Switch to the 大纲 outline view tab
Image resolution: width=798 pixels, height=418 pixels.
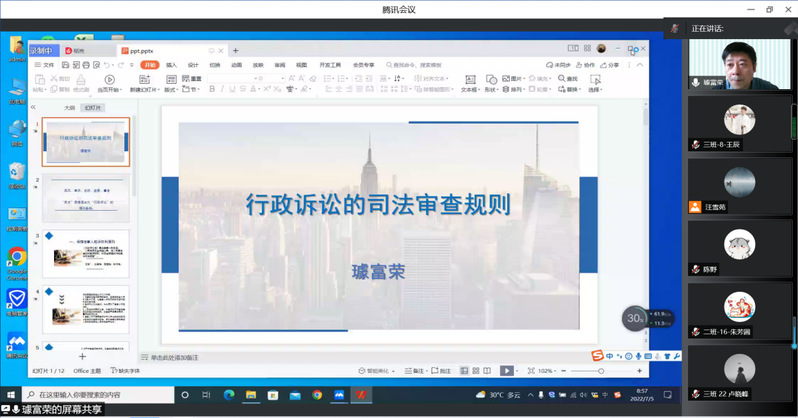pyautogui.click(x=69, y=107)
